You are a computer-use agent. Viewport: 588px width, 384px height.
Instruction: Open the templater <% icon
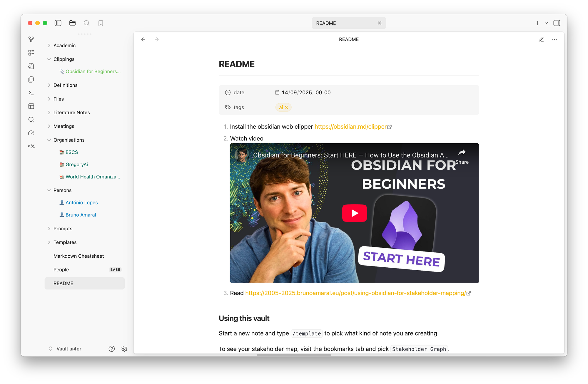pyautogui.click(x=31, y=146)
